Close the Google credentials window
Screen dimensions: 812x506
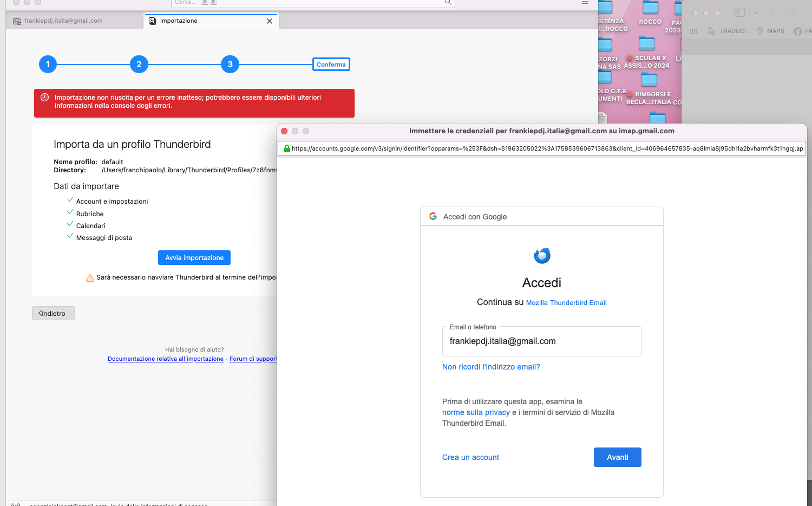[x=284, y=131]
